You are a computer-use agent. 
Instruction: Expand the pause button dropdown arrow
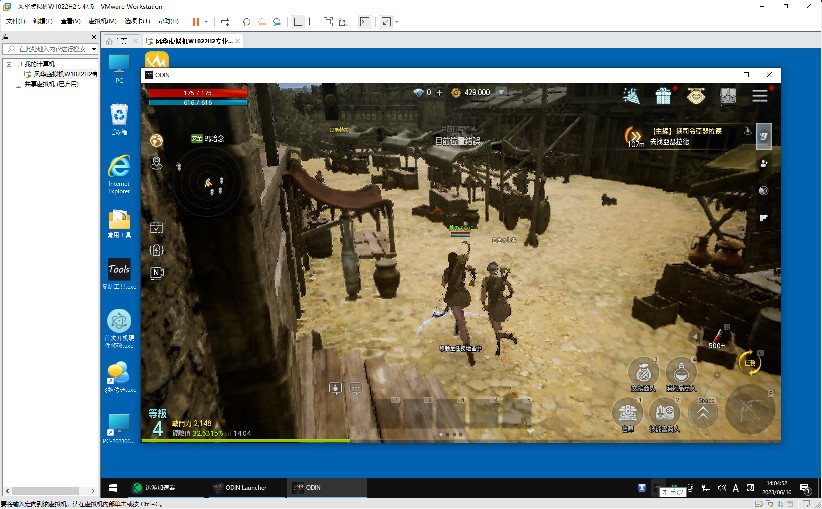206,22
